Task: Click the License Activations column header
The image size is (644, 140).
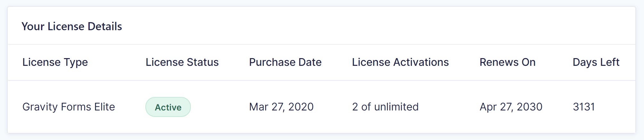Action: (x=400, y=62)
